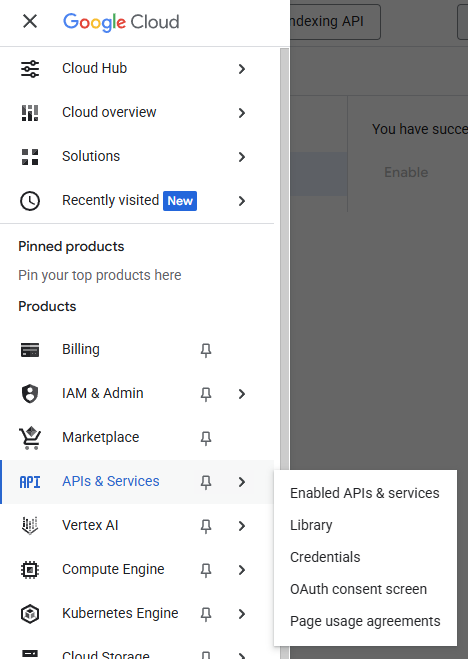Expand the Kubernetes Engine submenu chevron

coord(242,614)
